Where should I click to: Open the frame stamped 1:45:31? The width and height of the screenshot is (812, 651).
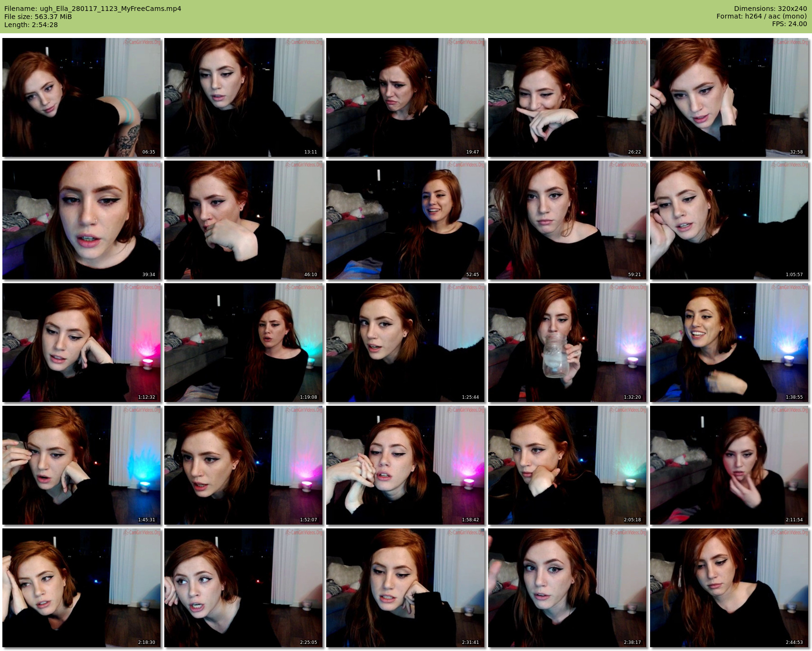(x=82, y=465)
